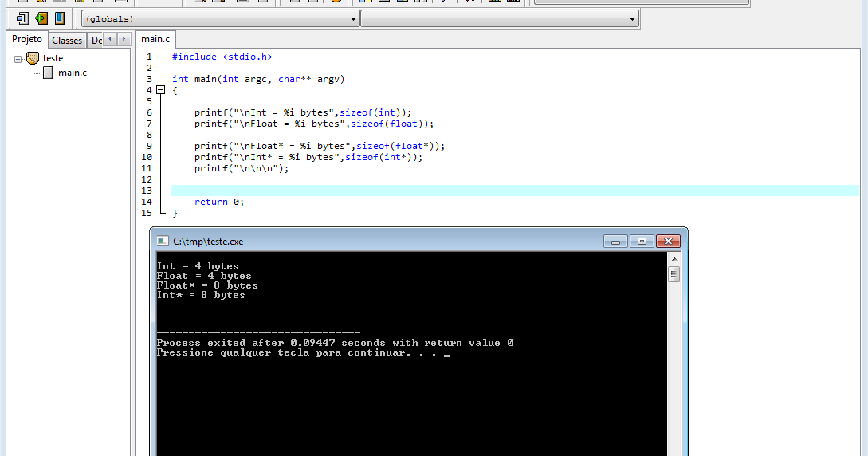This screenshot has width=868, height=456.
Task: Click line number 8 in the gutter
Action: [x=149, y=135]
